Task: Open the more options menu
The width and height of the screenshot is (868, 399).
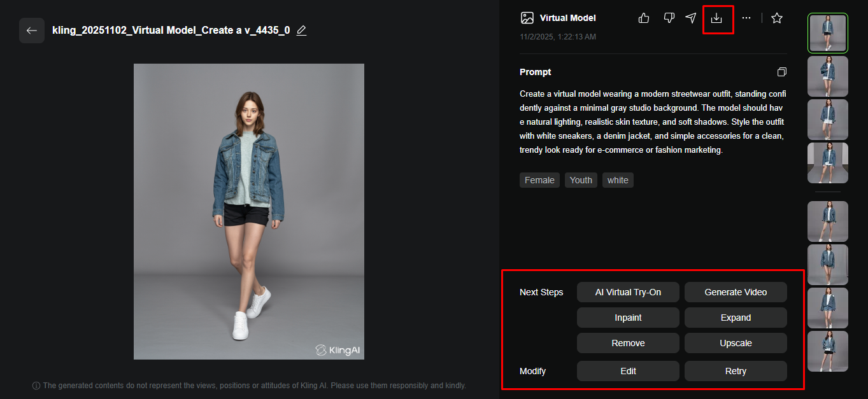Action: point(747,18)
